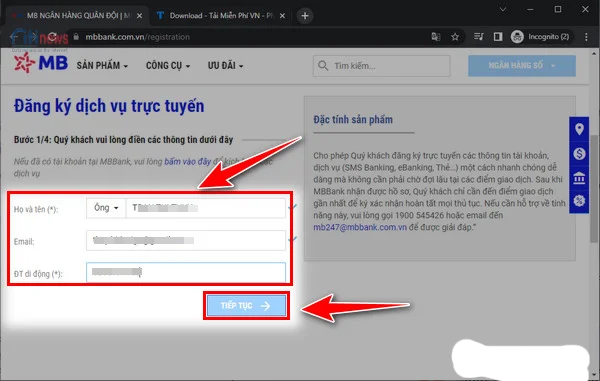Open the ƯU ĐÃI menu
This screenshot has height=381, width=600.
point(225,65)
